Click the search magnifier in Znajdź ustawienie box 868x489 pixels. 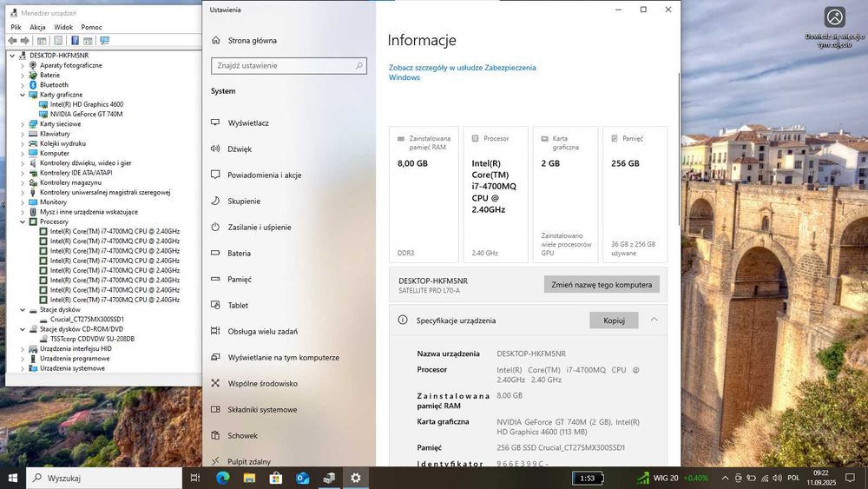coord(358,65)
